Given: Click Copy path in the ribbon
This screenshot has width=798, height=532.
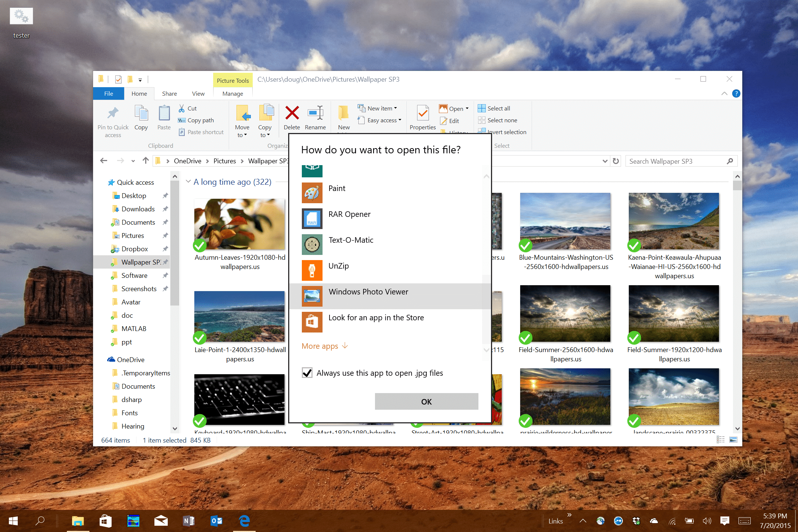Looking at the screenshot, I should 196,120.
